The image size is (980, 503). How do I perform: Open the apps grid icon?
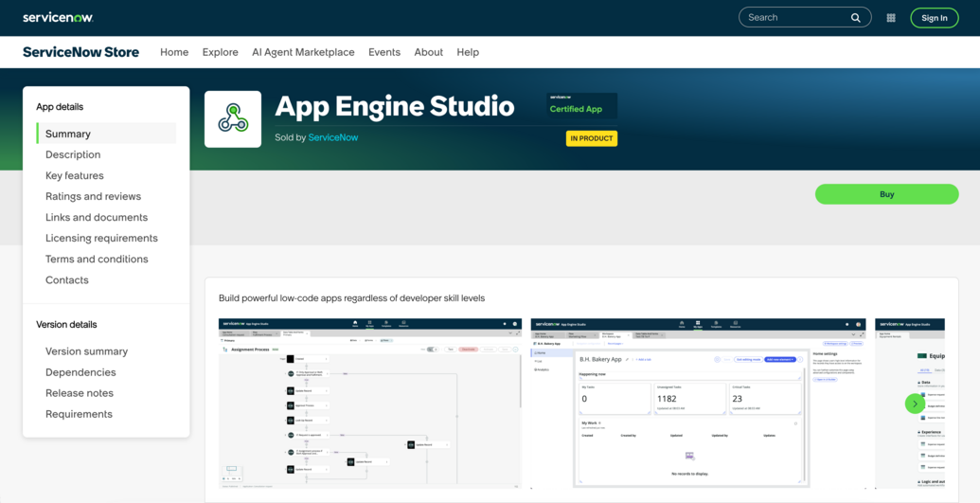pyautogui.click(x=891, y=17)
